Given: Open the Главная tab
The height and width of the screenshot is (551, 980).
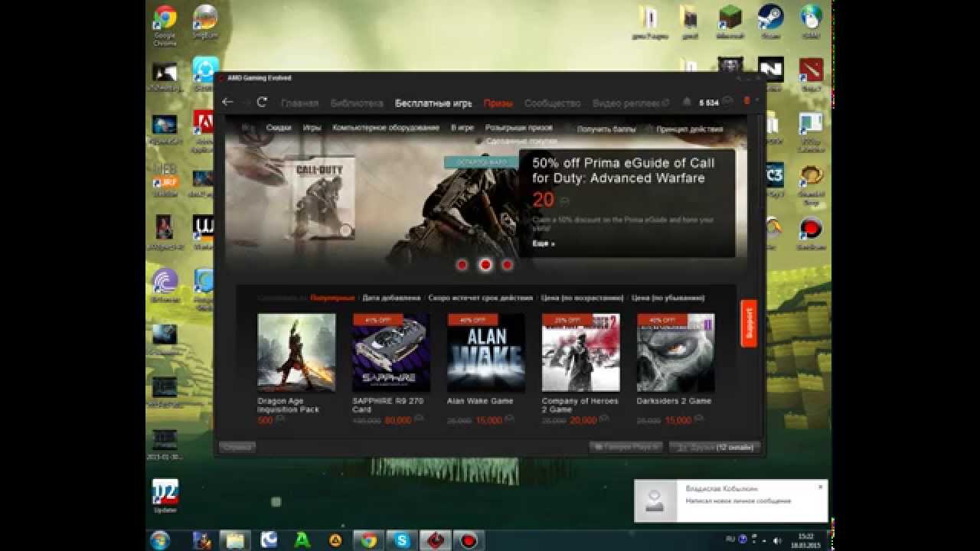Looking at the screenshot, I should click(x=299, y=103).
